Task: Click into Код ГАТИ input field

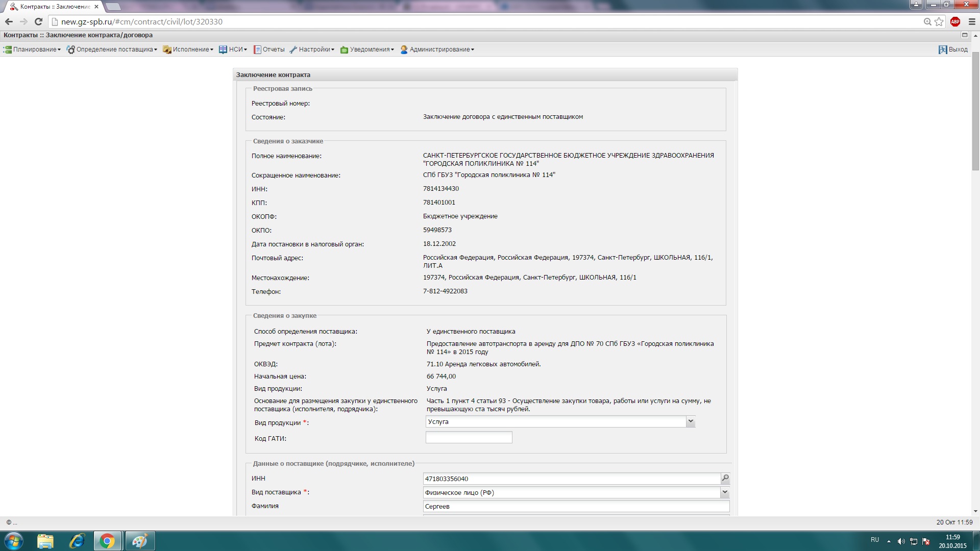Action: point(469,438)
